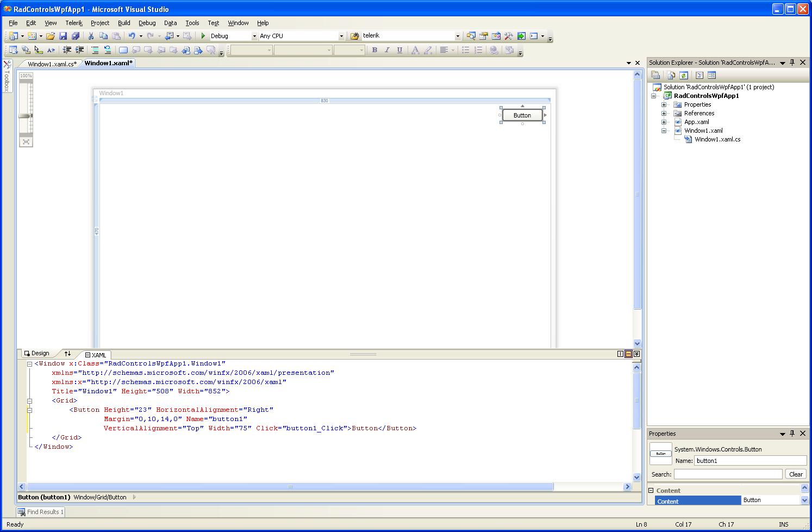Click the Properties Search input field
The height and width of the screenshot is (532, 812).
click(728, 474)
